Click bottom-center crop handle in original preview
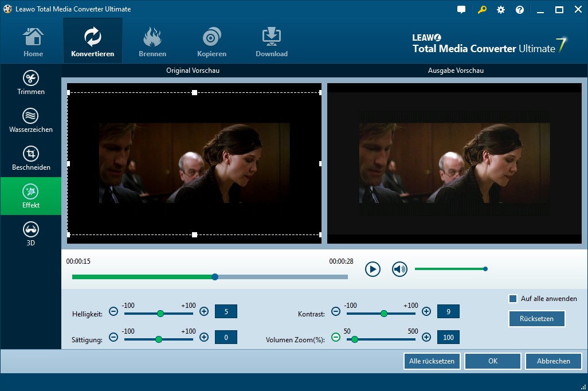This screenshot has height=391, width=588. coord(194,235)
